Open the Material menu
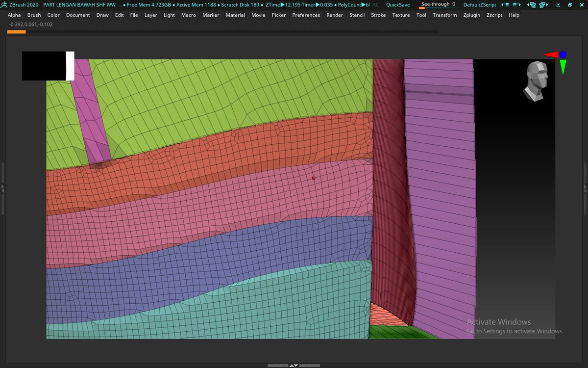The image size is (588, 368). pos(235,15)
